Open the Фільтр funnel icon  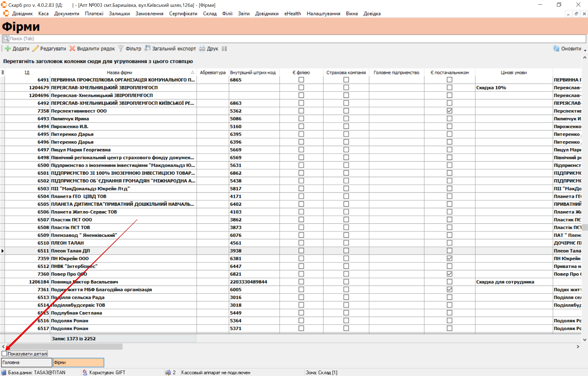point(121,49)
